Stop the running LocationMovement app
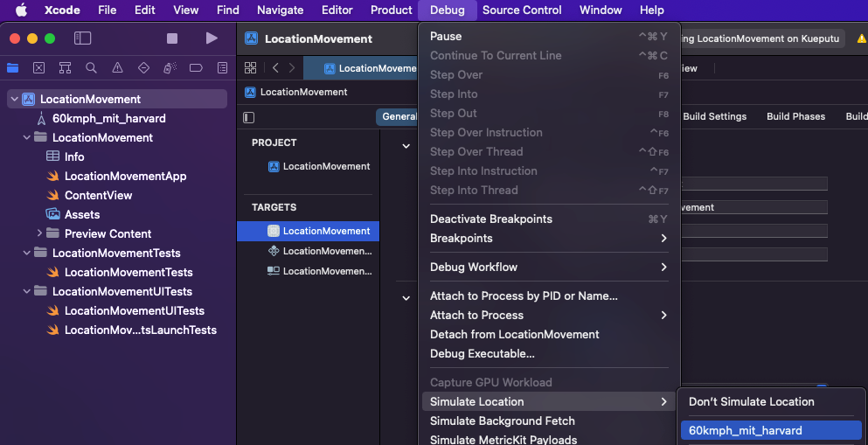This screenshot has height=445, width=868. coord(172,38)
